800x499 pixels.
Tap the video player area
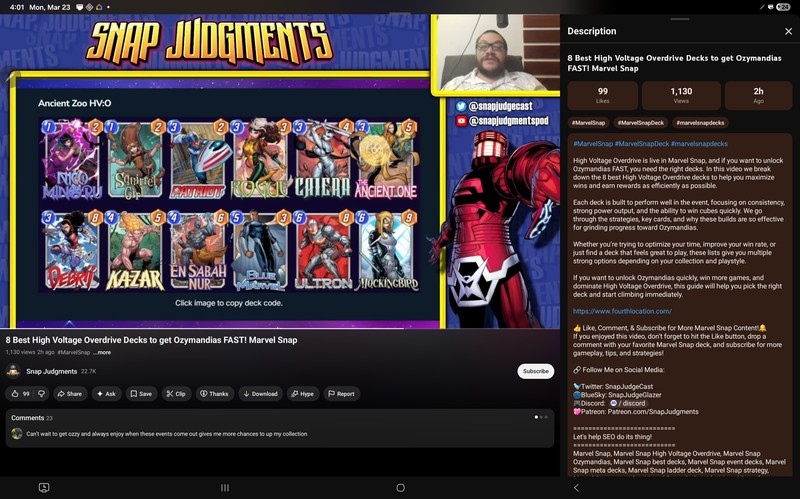pyautogui.click(x=280, y=171)
